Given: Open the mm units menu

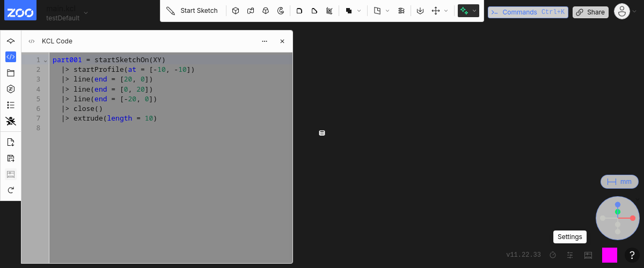Looking at the screenshot, I should pos(619,182).
